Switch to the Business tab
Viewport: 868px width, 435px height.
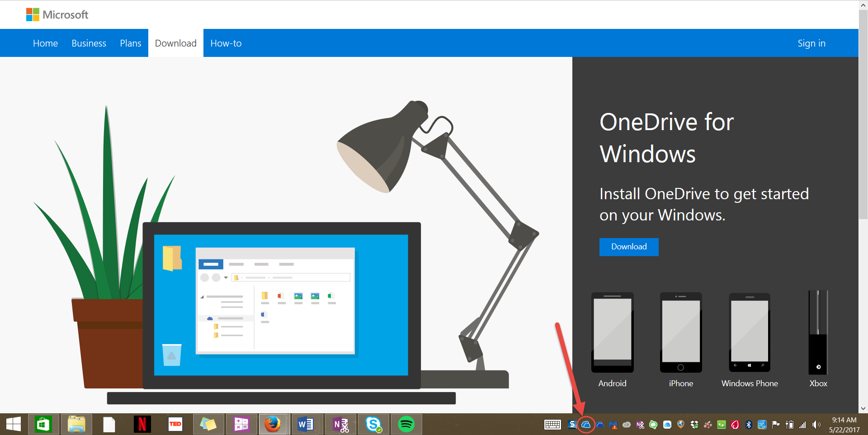[89, 43]
